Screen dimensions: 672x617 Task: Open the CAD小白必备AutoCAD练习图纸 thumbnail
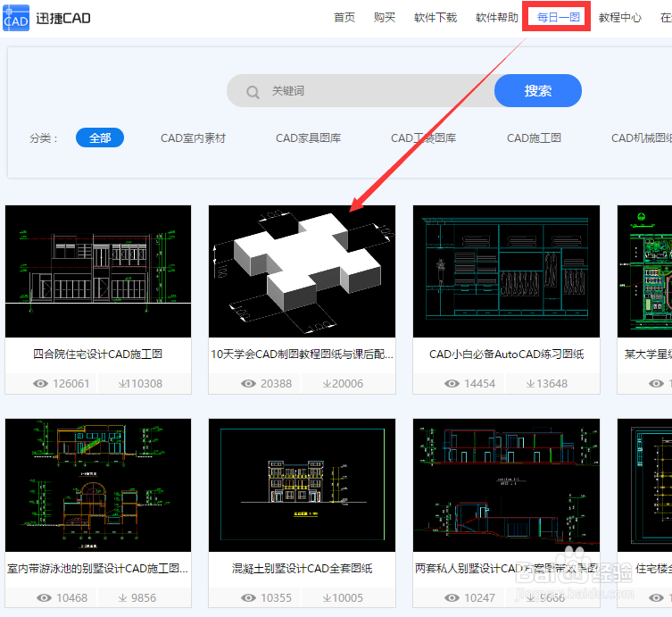[x=507, y=271]
